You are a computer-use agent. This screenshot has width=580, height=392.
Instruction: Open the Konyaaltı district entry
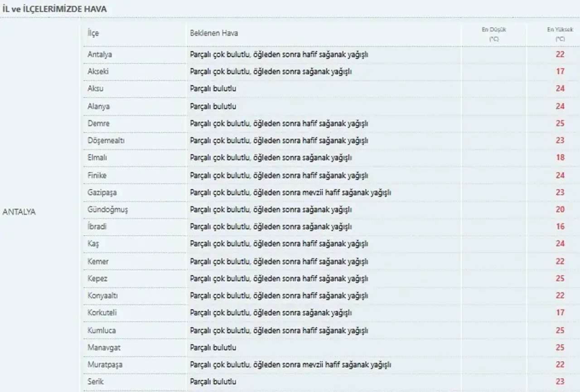[x=103, y=295]
